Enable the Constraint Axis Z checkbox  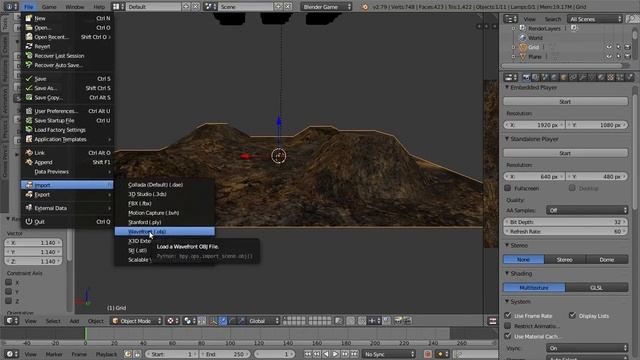pyautogui.click(x=9, y=301)
